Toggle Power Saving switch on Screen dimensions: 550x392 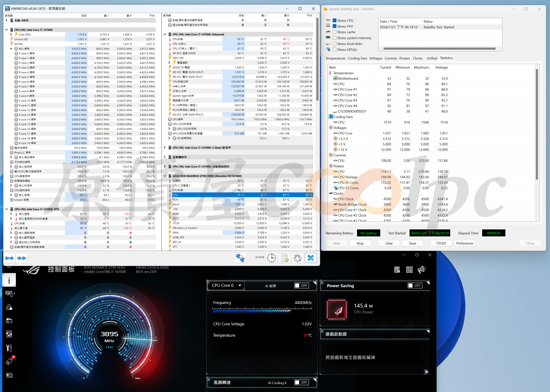415,286
